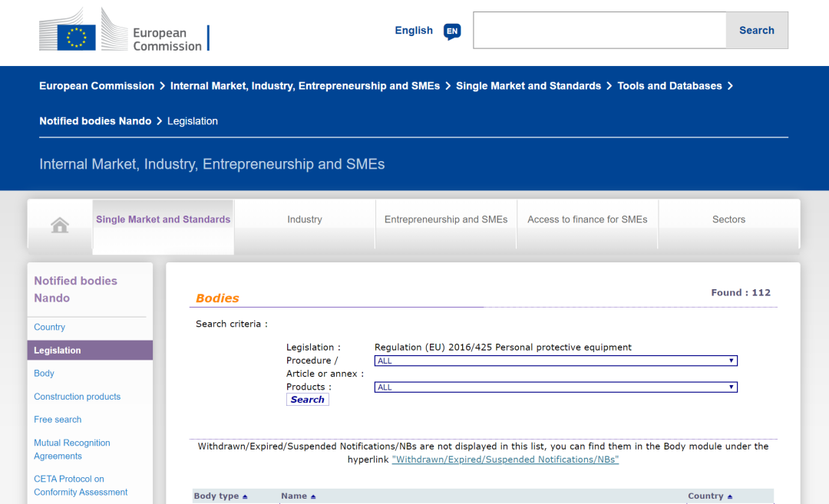Open the Sectors tab
Screen dimensions: 829x504
point(728,219)
